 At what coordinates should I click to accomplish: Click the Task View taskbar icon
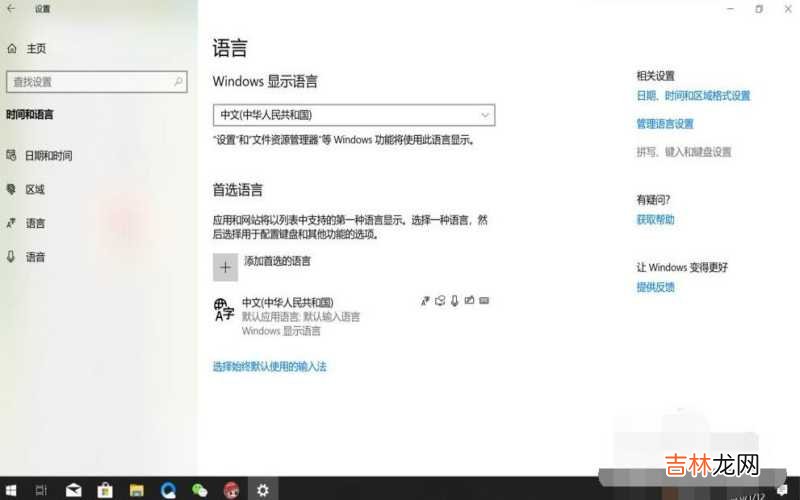click(x=41, y=489)
